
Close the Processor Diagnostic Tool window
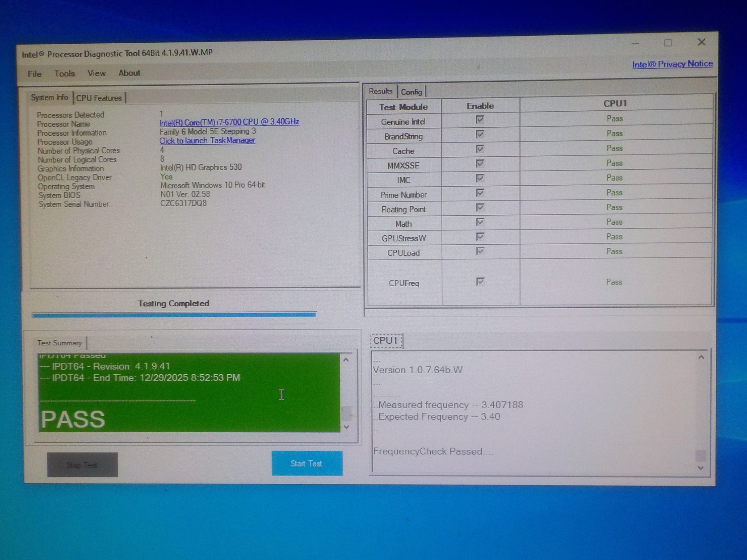[x=701, y=42]
